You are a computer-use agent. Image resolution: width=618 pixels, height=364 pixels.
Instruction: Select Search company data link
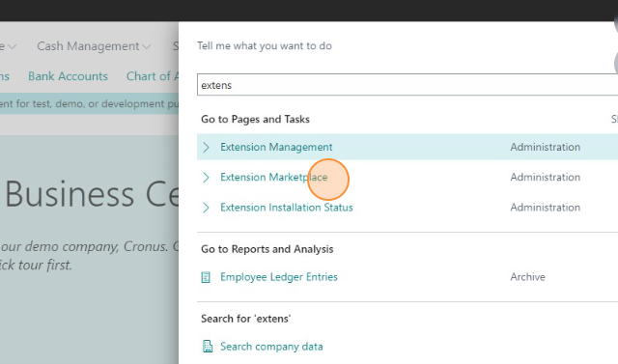pyautogui.click(x=271, y=347)
